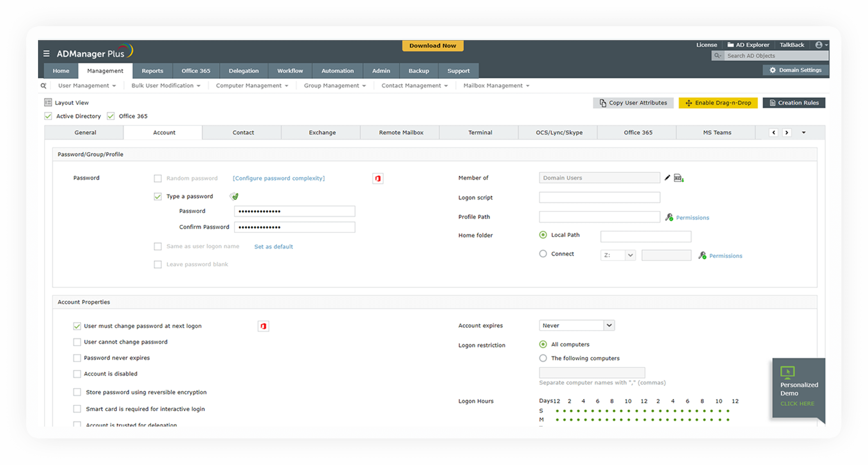The width and height of the screenshot is (868, 465).
Task: Select the Connect home folder radio button
Action: pyautogui.click(x=543, y=254)
